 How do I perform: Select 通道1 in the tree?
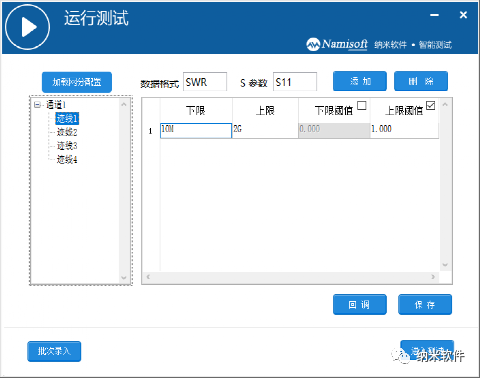tap(56, 105)
